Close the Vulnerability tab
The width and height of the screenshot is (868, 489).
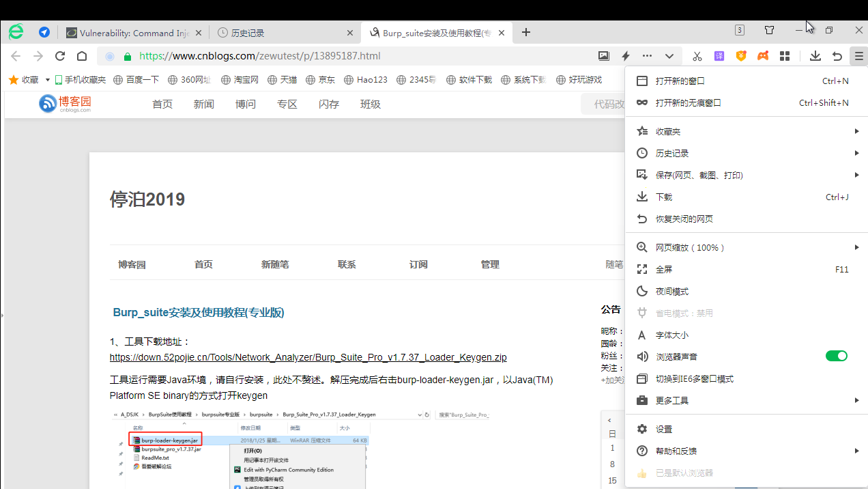199,33
